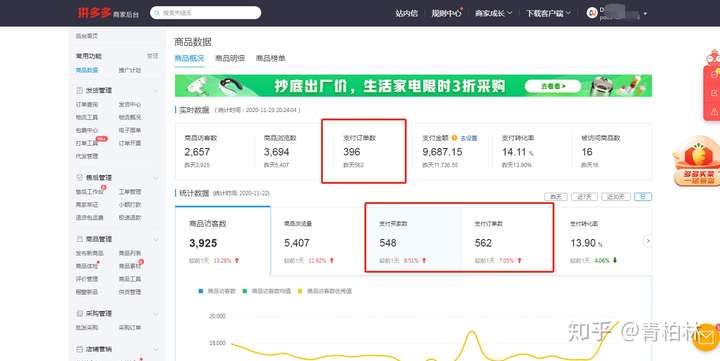
Task: Open 规则中心 in the top bar
Action: 446,13
